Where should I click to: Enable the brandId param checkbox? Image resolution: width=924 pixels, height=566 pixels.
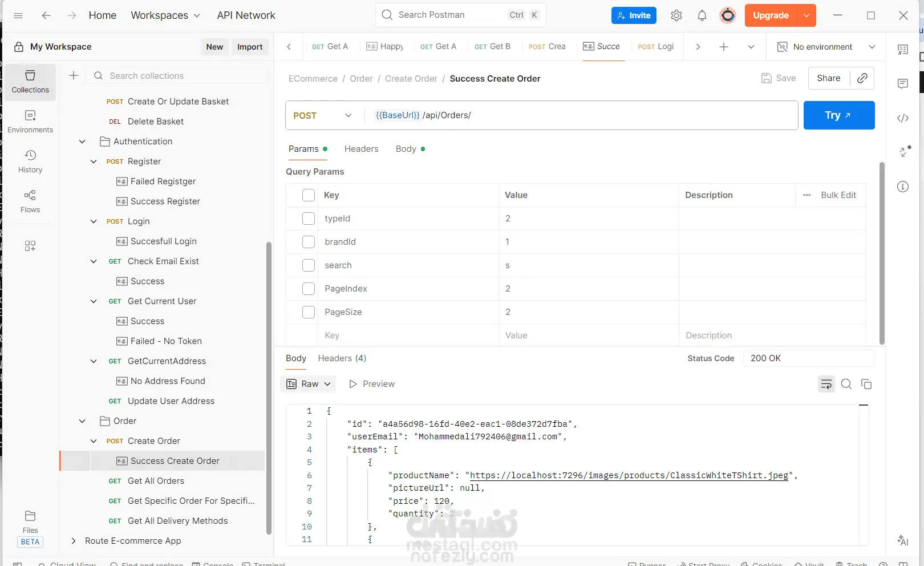coord(309,242)
